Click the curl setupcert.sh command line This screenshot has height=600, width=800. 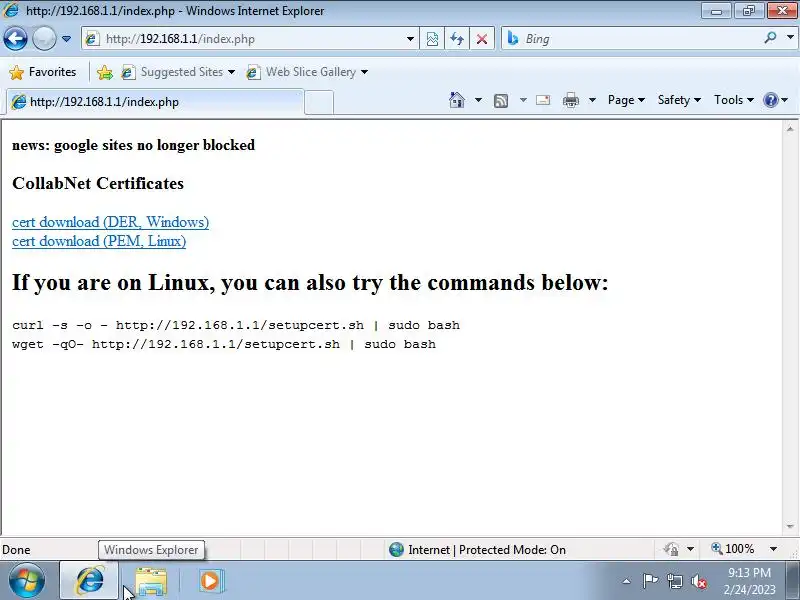(236, 325)
